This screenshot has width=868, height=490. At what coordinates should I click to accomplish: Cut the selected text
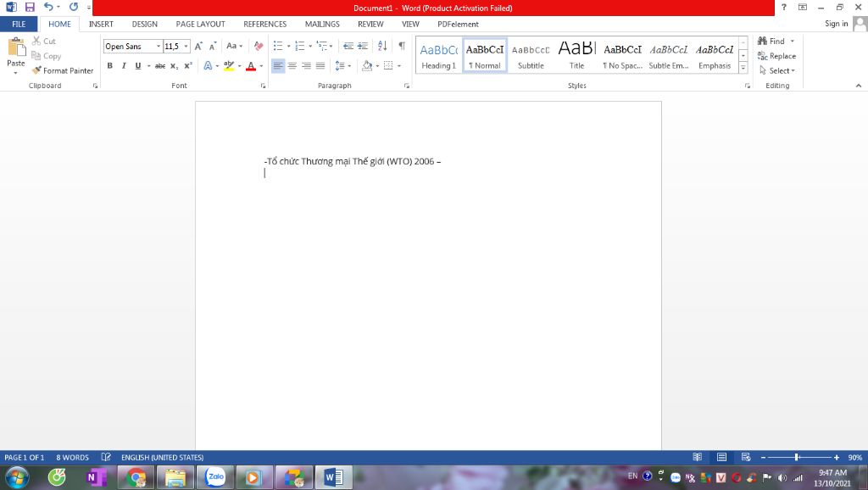[x=44, y=41]
